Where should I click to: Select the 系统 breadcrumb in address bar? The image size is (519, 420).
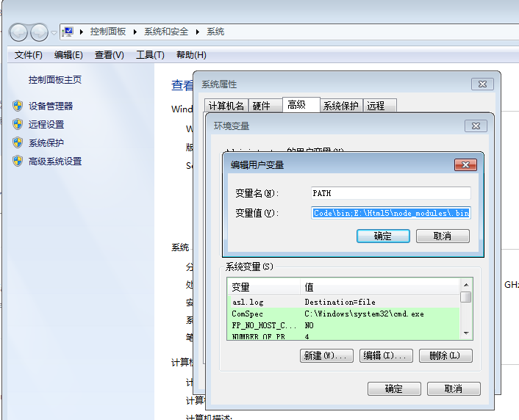215,32
